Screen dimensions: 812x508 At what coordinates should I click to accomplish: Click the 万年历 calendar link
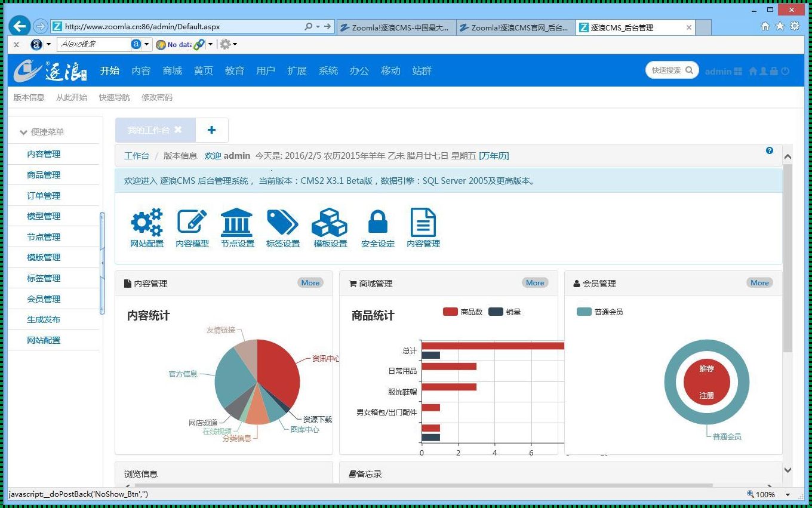pos(494,156)
